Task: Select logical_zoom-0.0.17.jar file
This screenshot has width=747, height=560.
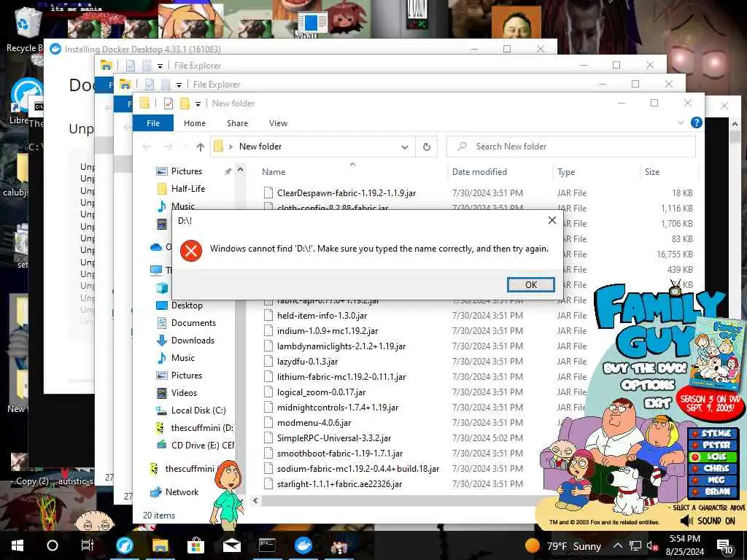Action: coord(321,392)
